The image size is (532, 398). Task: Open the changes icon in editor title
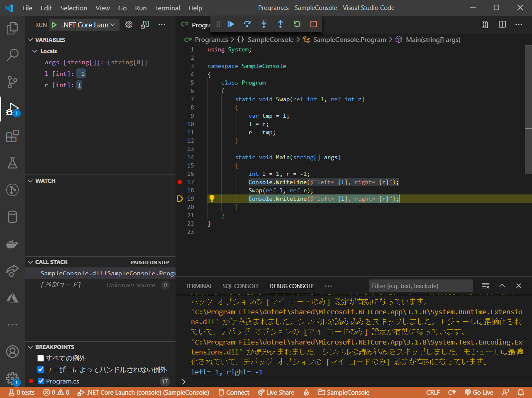[485, 24]
